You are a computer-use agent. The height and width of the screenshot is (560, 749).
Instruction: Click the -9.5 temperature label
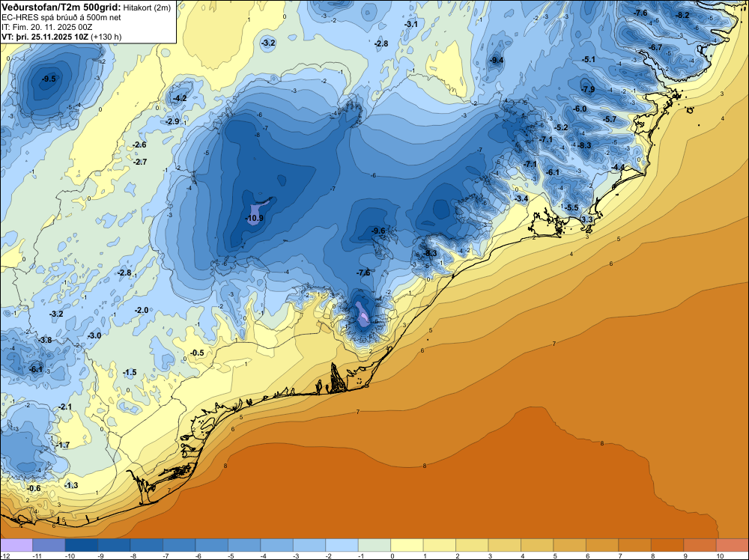(48, 79)
